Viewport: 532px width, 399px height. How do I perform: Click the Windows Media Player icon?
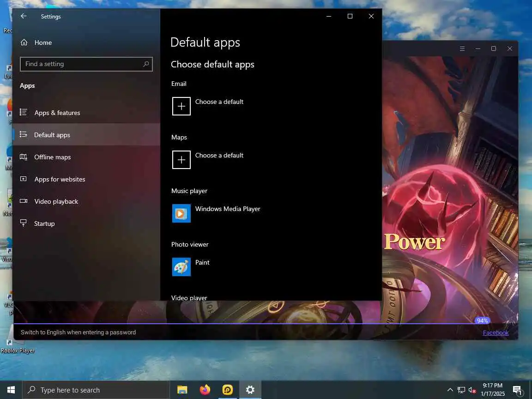tap(181, 213)
